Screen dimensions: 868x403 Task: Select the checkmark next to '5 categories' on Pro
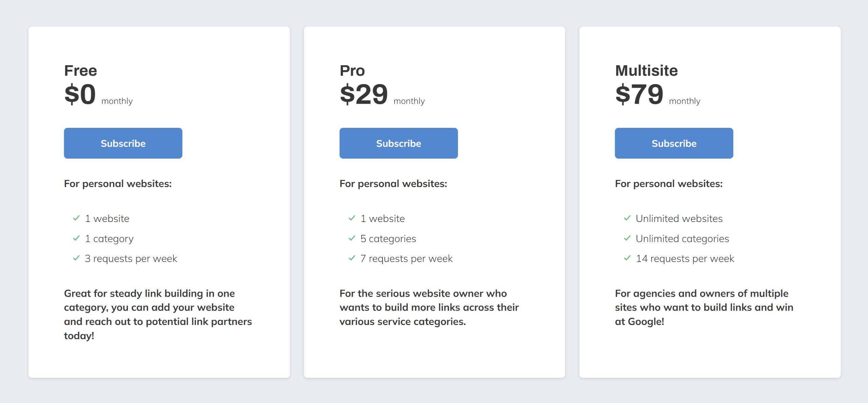(351, 239)
